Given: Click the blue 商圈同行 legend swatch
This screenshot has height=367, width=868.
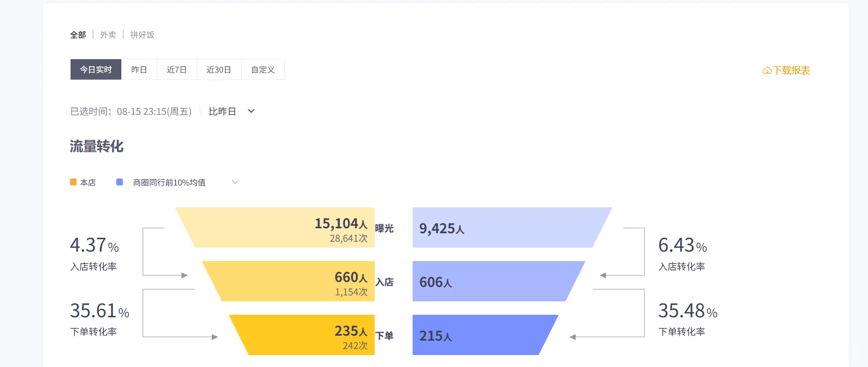Looking at the screenshot, I should pyautogui.click(x=120, y=183).
